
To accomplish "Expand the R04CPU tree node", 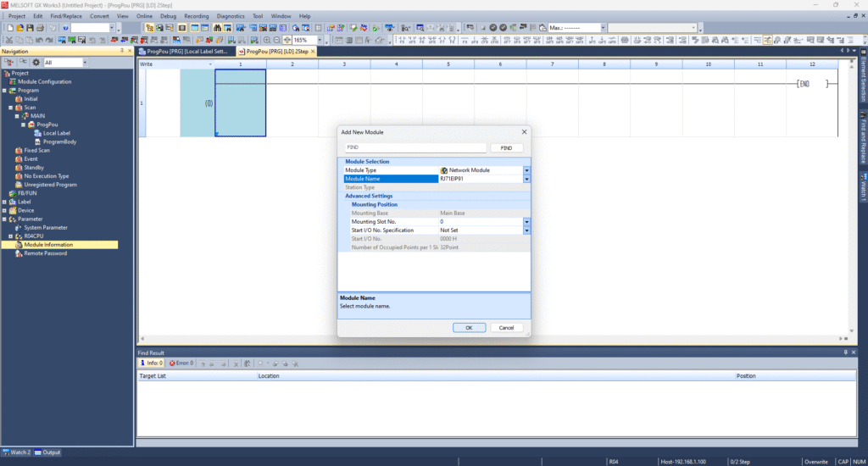I will point(10,236).
